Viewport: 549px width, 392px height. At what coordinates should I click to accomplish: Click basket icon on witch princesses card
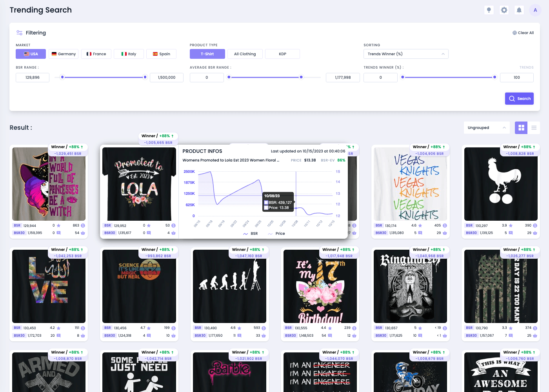83,233
